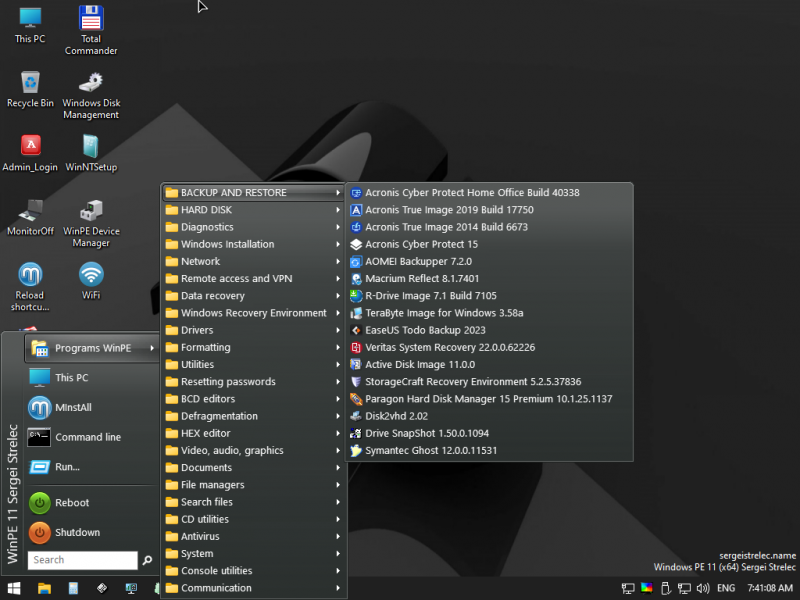Screen dimensions: 800x600
Task: Open HEX editor menu folder
Action: tap(253, 433)
